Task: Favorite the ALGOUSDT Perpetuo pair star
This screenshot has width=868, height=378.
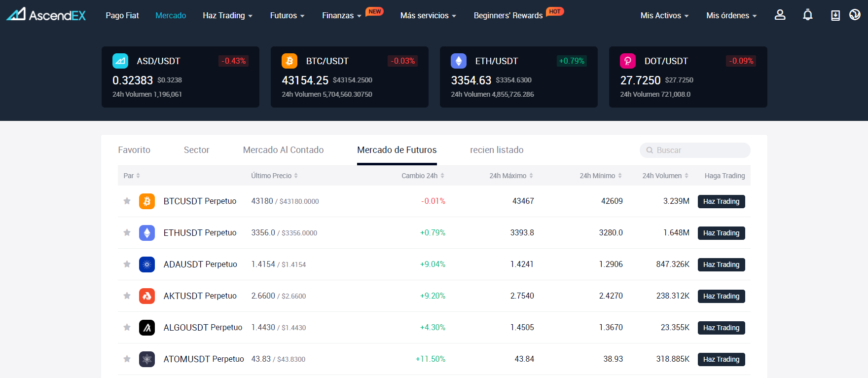Action: [127, 327]
